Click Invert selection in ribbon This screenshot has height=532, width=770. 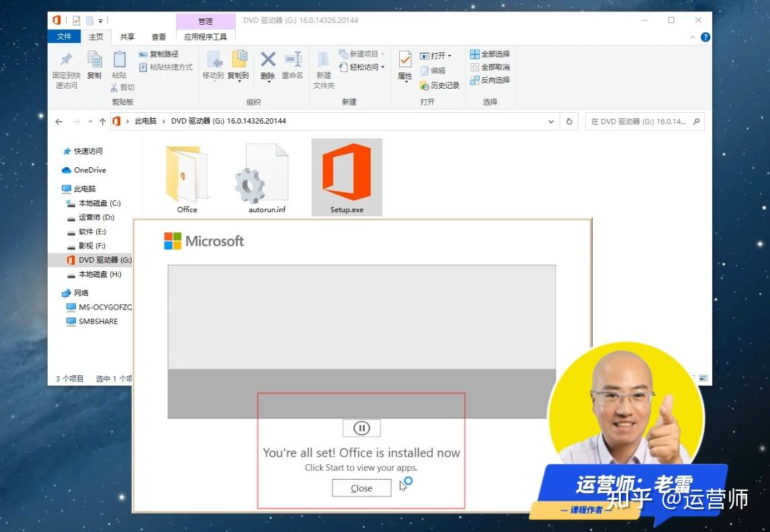[x=490, y=80]
